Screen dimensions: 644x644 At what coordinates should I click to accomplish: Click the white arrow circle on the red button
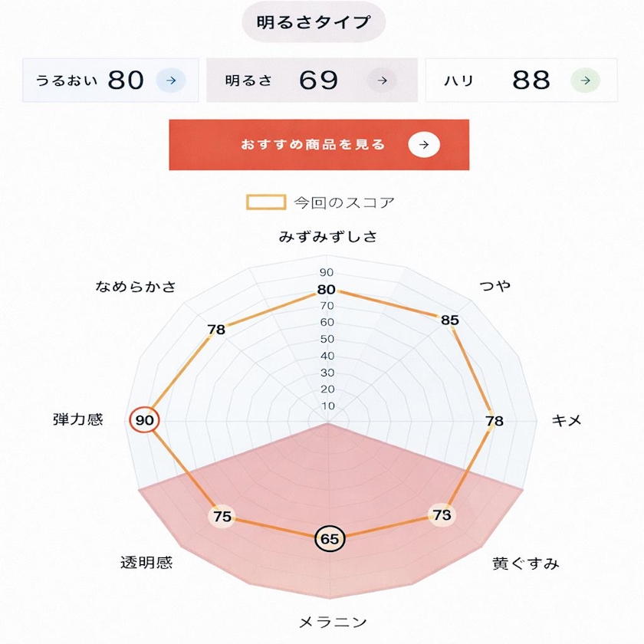(424, 144)
